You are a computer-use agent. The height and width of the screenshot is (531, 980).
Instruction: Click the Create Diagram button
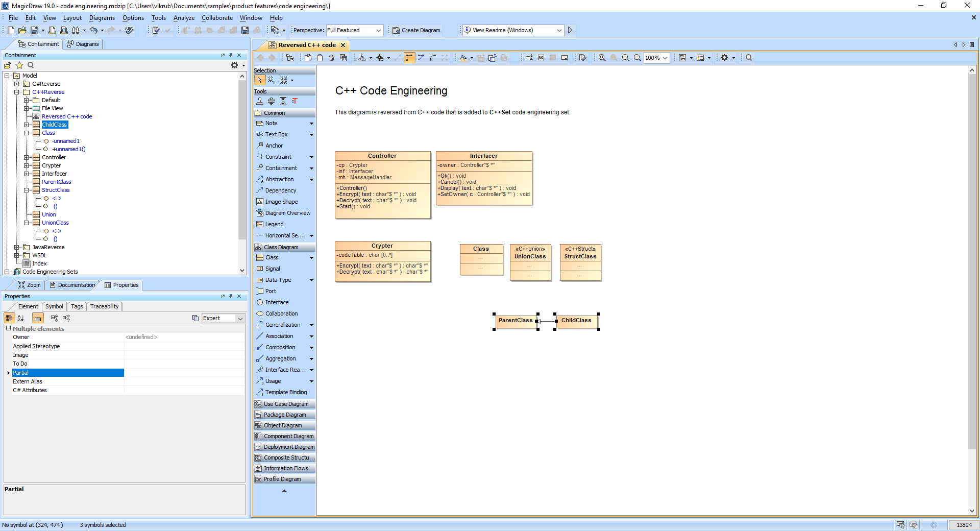tap(416, 31)
